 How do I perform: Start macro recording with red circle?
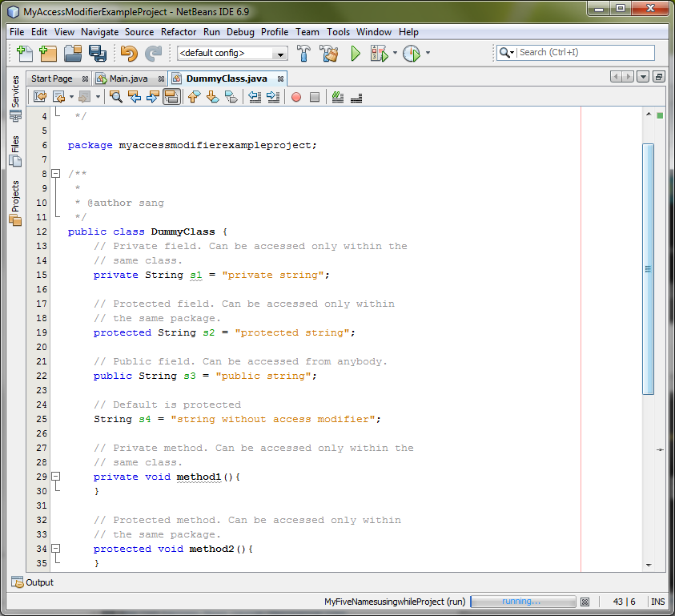click(x=296, y=97)
